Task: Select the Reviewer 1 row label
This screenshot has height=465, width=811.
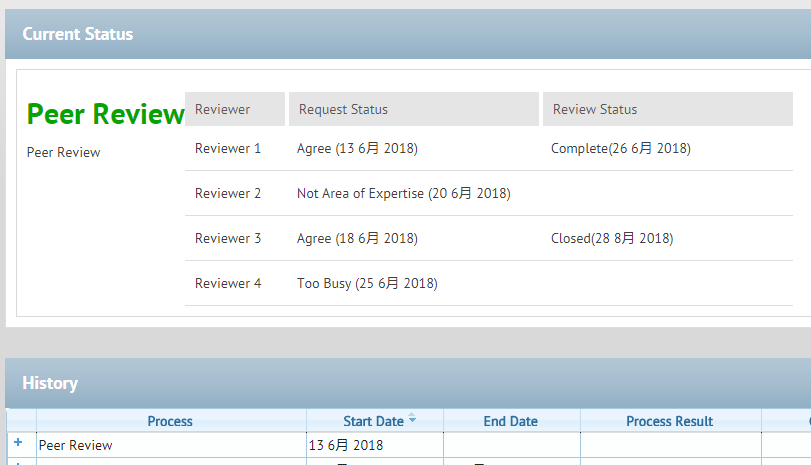Action: click(x=228, y=148)
